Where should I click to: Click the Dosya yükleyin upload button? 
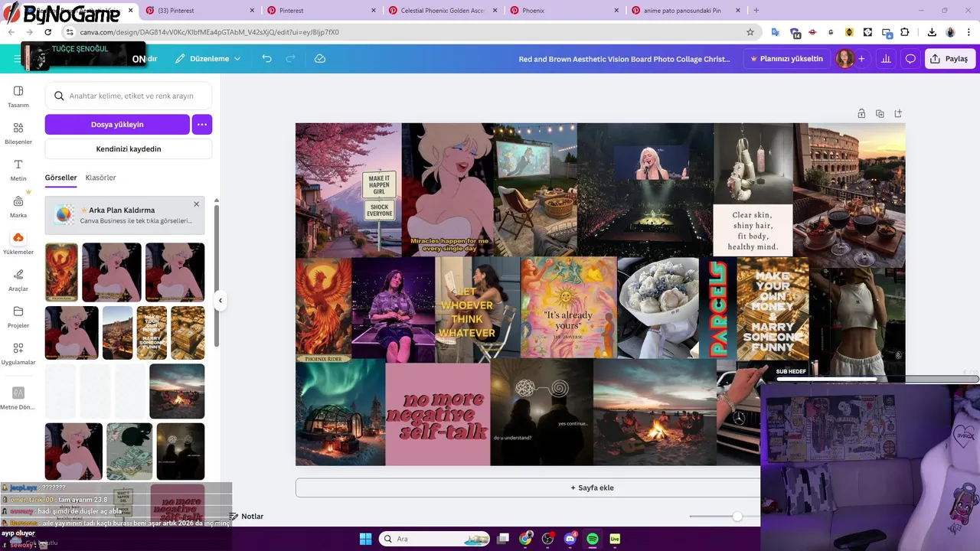point(117,124)
